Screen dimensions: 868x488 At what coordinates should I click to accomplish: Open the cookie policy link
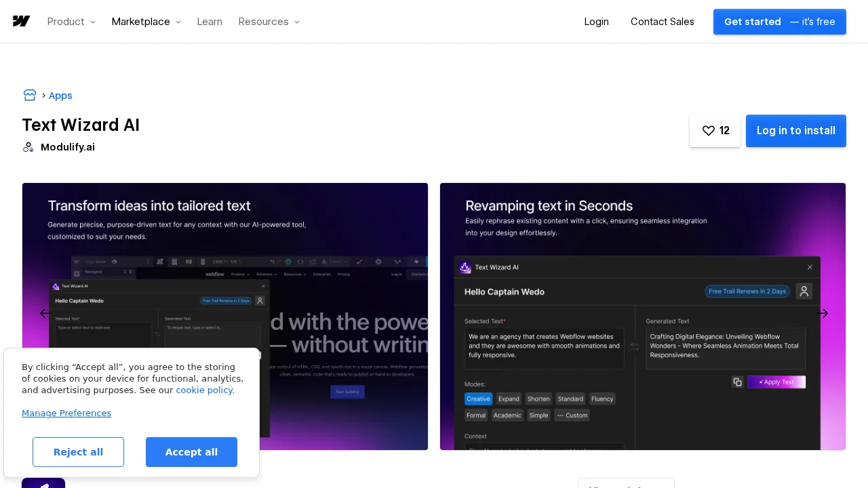[x=205, y=390]
